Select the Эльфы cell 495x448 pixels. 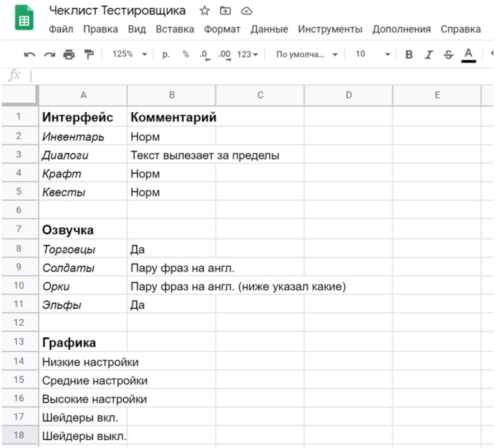pos(83,304)
